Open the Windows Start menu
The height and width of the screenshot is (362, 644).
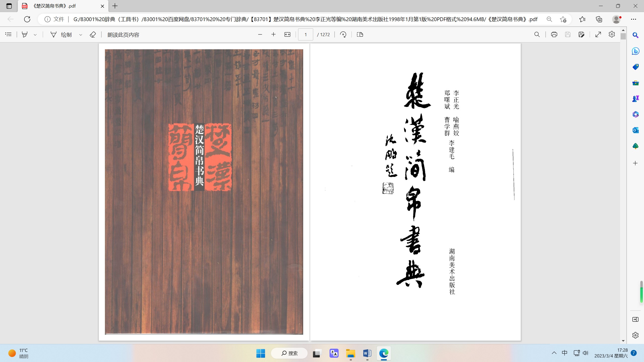click(x=261, y=353)
